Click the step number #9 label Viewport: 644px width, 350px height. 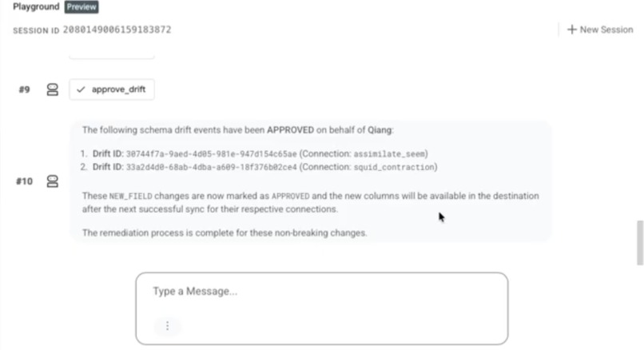click(24, 89)
